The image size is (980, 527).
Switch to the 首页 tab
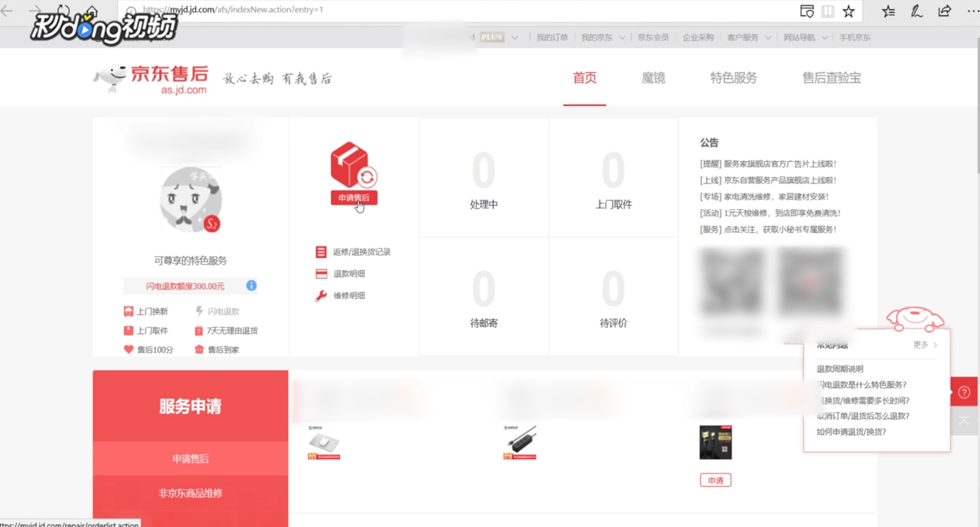[x=585, y=78]
